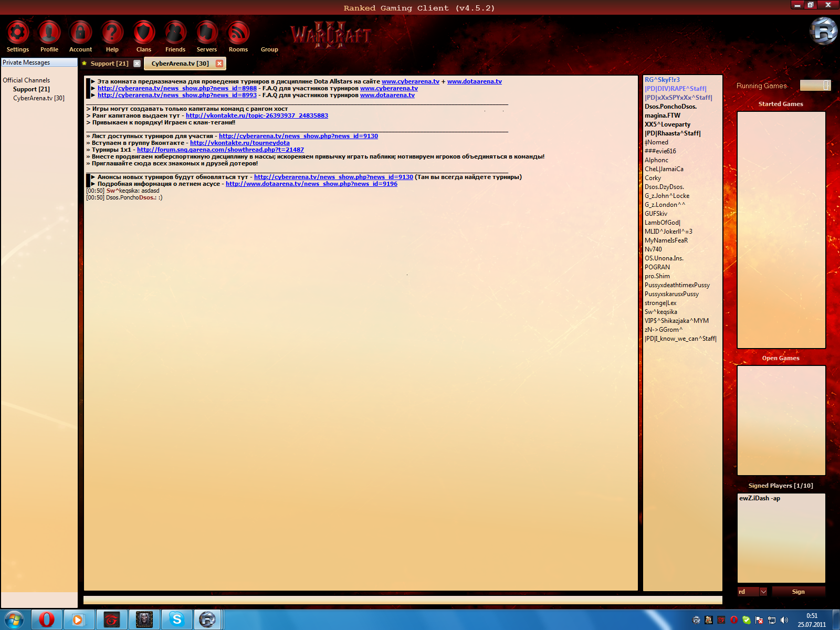Open the Help question mark icon
The image size is (840, 630).
(112, 33)
